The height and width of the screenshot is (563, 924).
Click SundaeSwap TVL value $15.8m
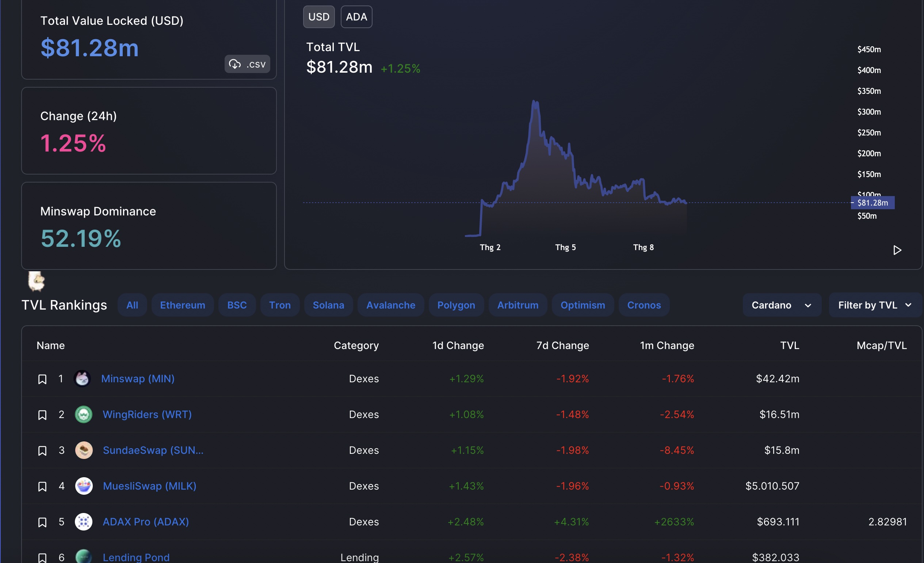(x=782, y=450)
